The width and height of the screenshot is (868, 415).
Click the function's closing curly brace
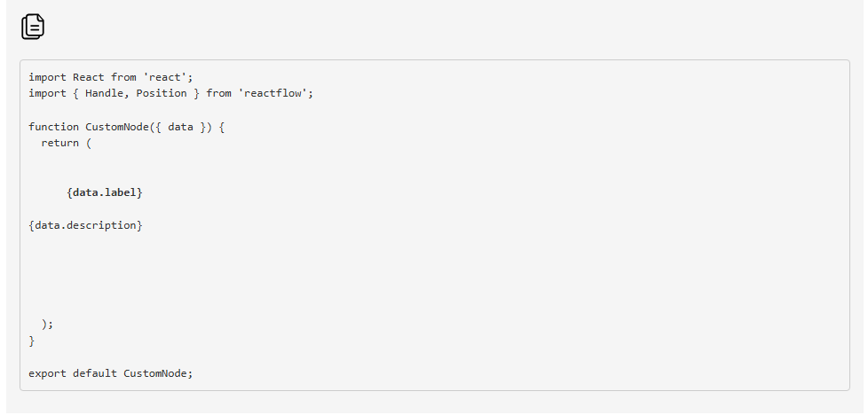click(x=32, y=341)
